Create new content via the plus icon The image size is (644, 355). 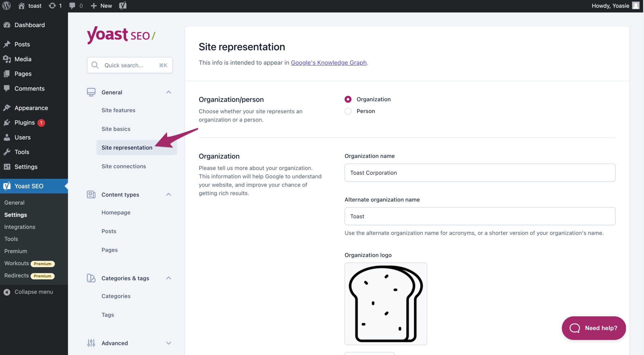click(x=93, y=5)
